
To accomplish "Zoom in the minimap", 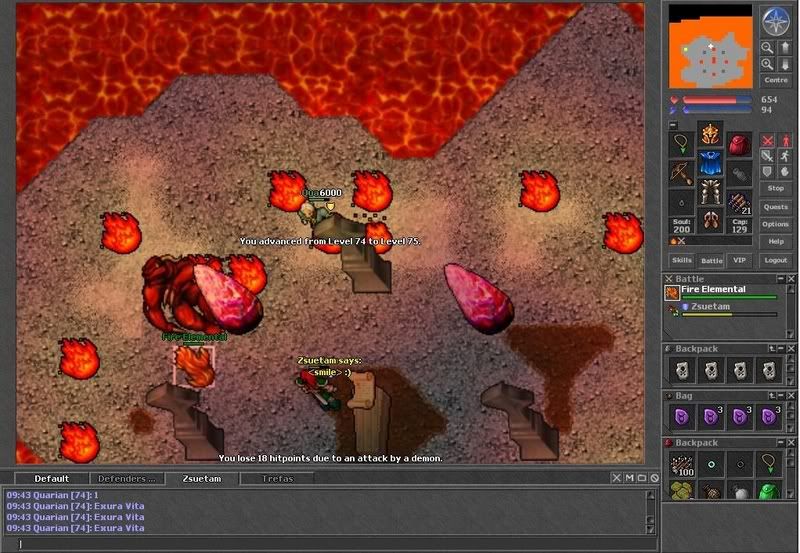I will (x=767, y=64).
